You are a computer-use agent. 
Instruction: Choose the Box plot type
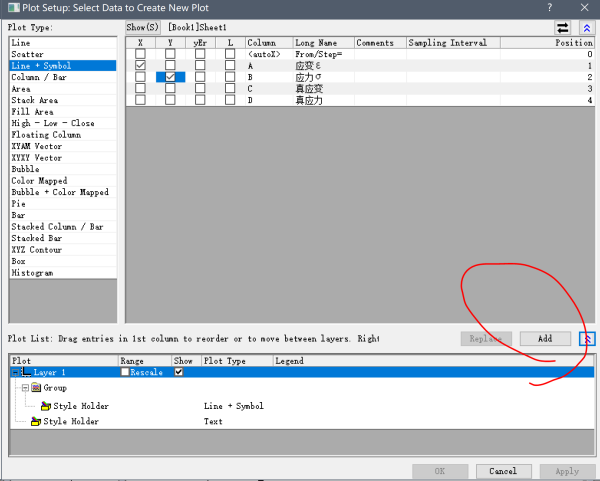point(63,261)
